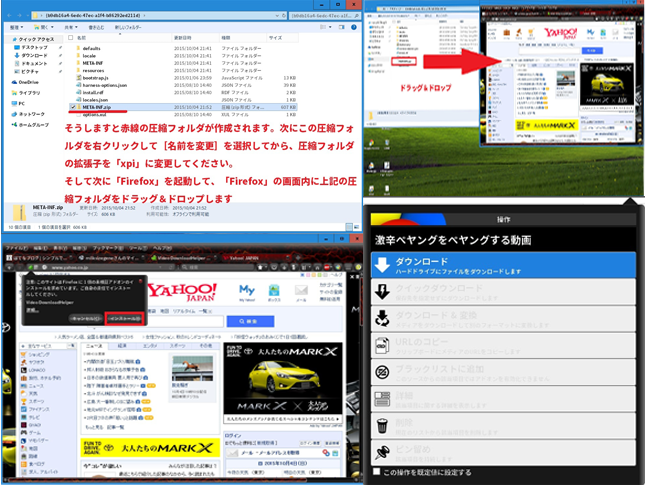Click 新しいフォルダー in Explorer toolbar
This screenshot has width=646, height=485.
pyautogui.click(x=128, y=27)
